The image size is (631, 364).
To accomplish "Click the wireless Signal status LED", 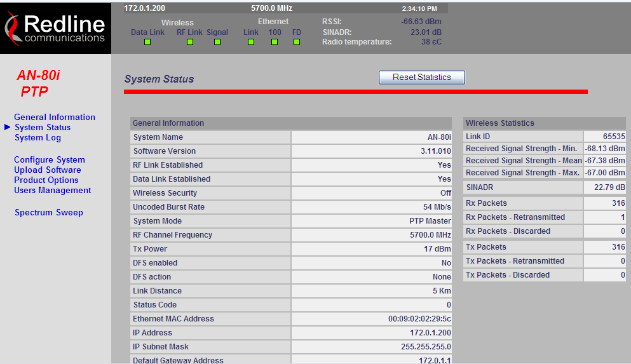I will (x=217, y=42).
